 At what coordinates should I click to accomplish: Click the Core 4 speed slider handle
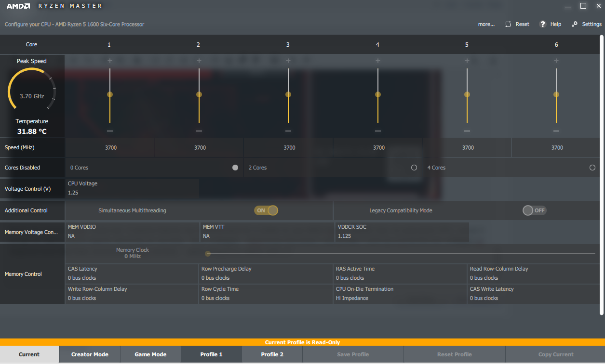[378, 95]
